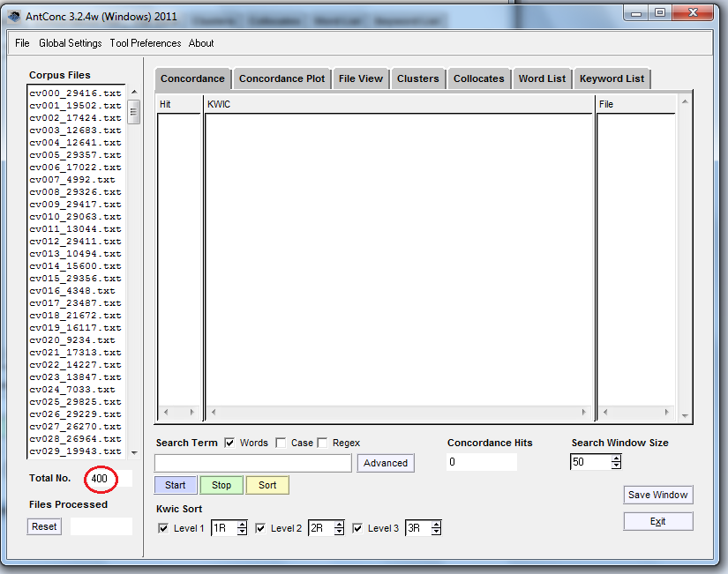Open the Global Settings menu
The width and height of the screenshot is (728, 574).
coord(70,43)
